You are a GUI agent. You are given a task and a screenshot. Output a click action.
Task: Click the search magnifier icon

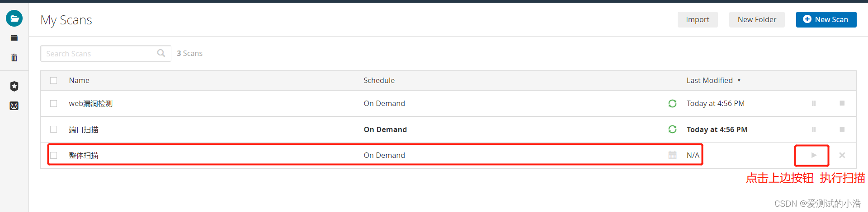coord(161,53)
